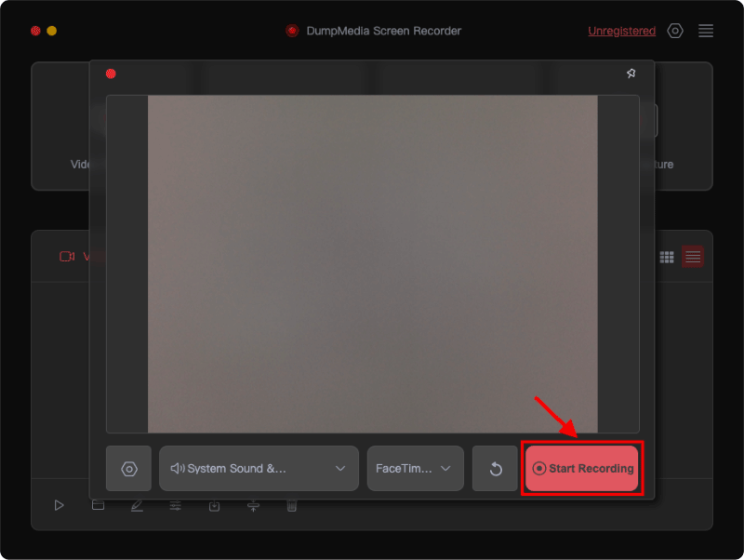Switch to grid view in main window
The image size is (744, 560).
click(x=667, y=257)
